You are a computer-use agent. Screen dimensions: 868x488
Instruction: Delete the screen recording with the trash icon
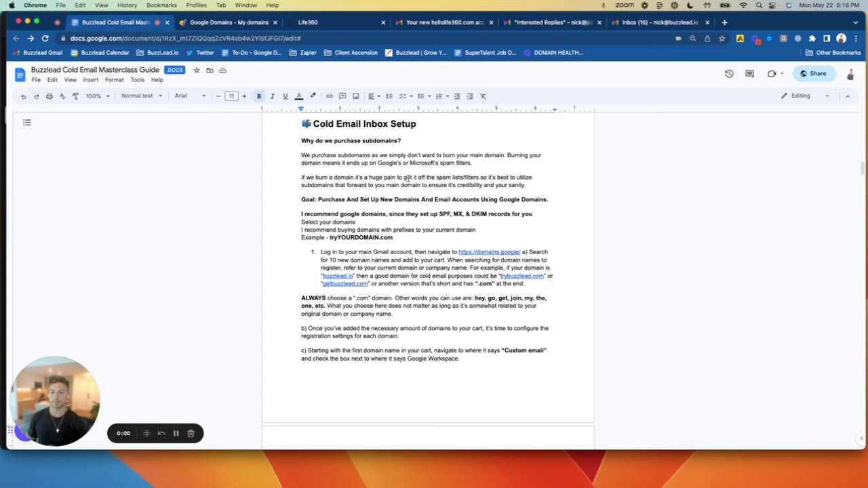pos(191,434)
